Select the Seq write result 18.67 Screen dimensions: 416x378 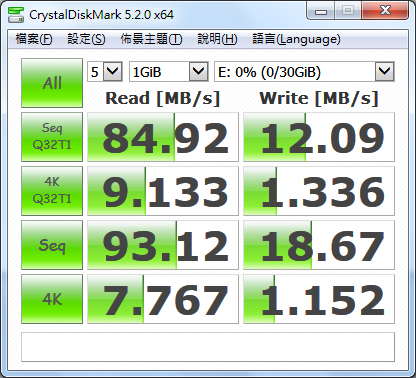click(x=319, y=245)
